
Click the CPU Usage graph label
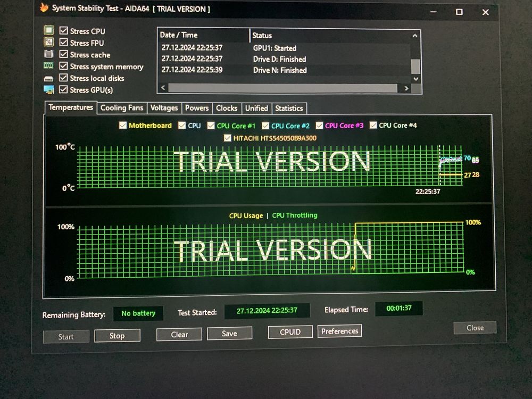coord(246,216)
